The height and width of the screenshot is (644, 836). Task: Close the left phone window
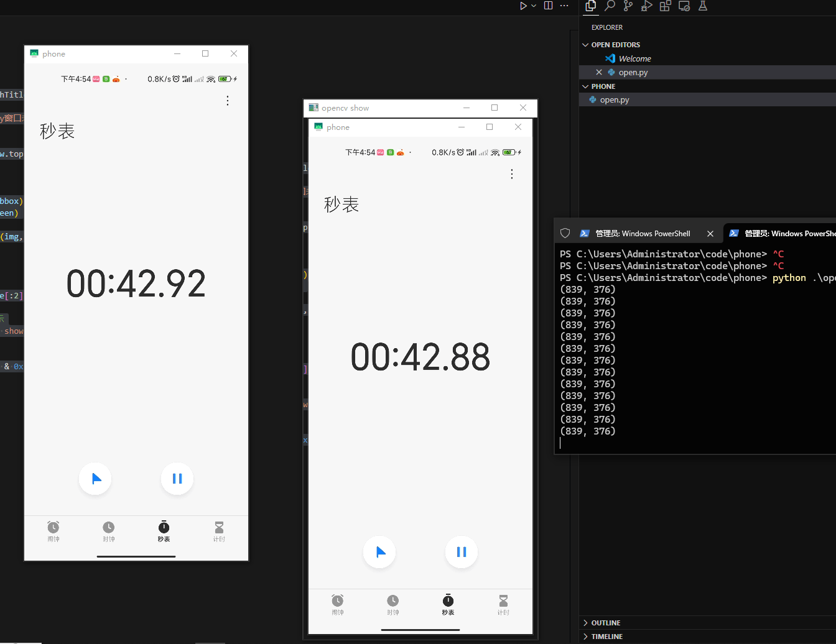[x=234, y=54]
